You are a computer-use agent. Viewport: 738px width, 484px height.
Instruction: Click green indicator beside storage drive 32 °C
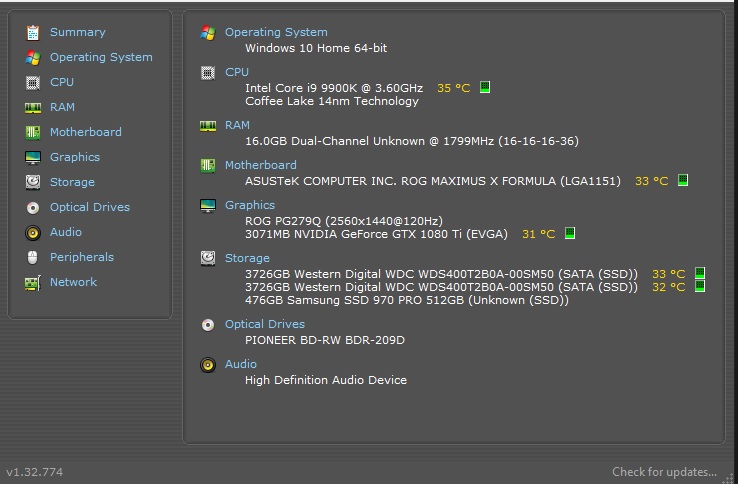700,286
